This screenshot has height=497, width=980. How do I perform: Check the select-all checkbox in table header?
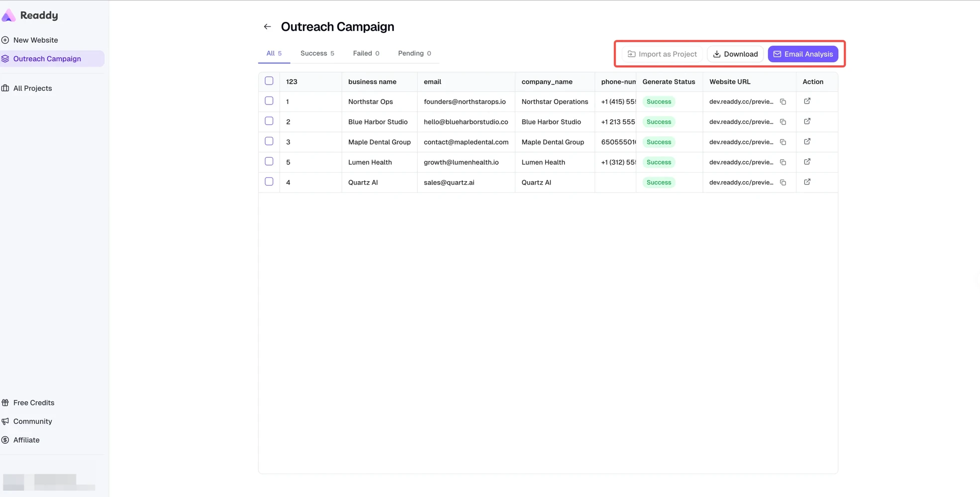coord(269,81)
